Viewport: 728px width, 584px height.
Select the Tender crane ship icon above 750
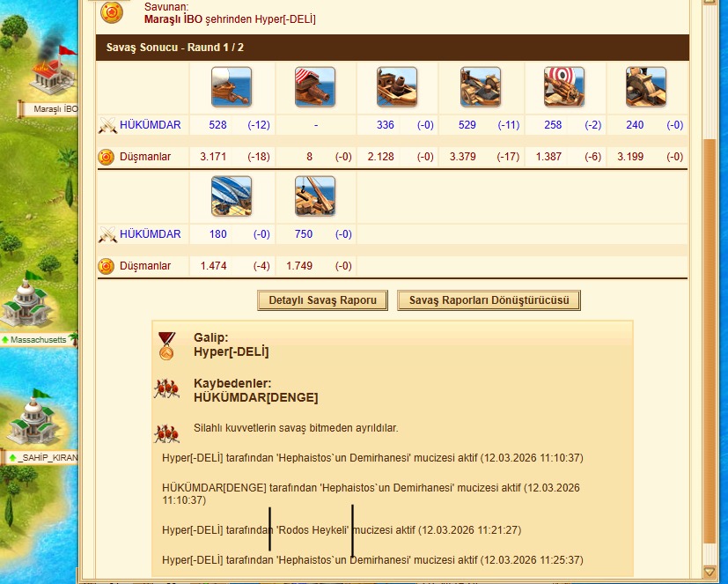[315, 196]
